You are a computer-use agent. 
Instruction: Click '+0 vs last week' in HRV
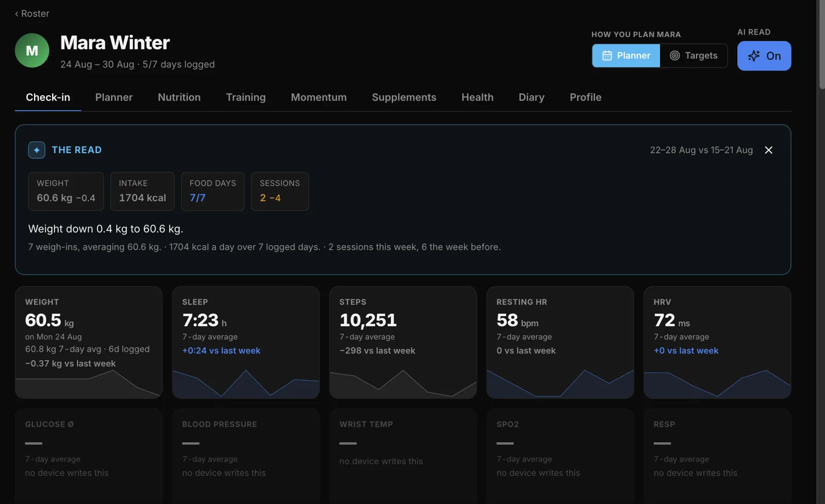pos(686,350)
